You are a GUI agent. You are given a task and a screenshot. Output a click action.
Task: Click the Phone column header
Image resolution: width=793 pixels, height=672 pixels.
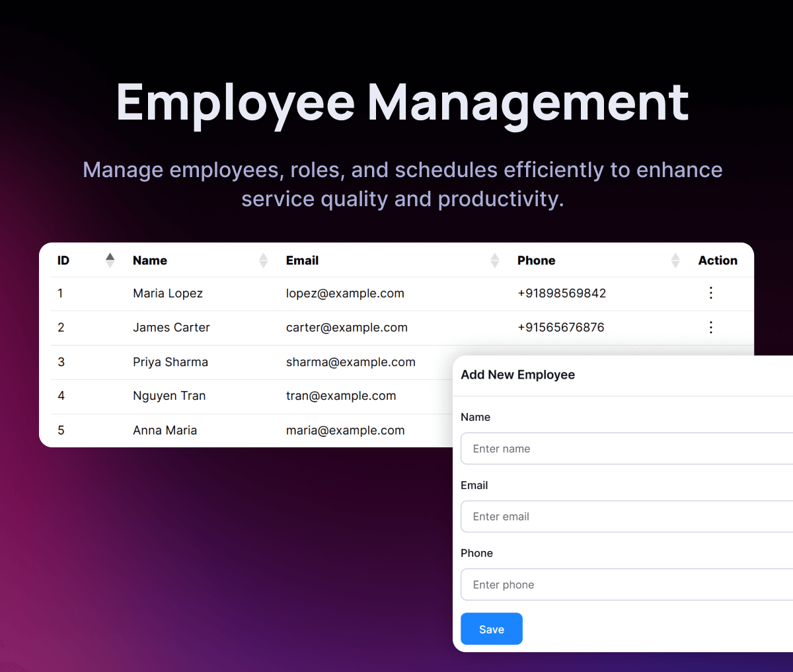point(537,260)
